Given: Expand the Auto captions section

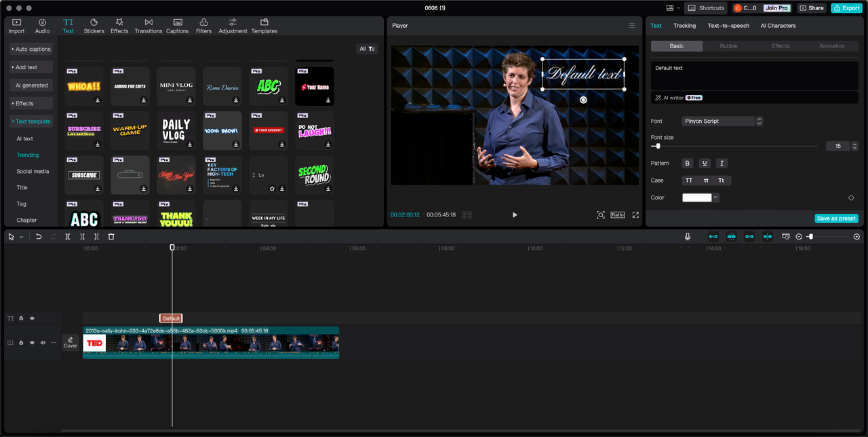Looking at the screenshot, I should point(31,50).
